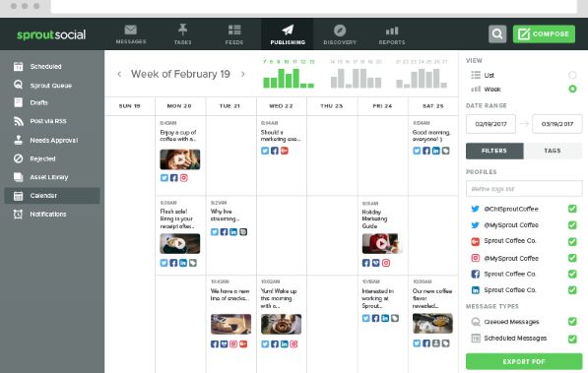Open the start date 02/19/2017 picker

pyautogui.click(x=490, y=124)
